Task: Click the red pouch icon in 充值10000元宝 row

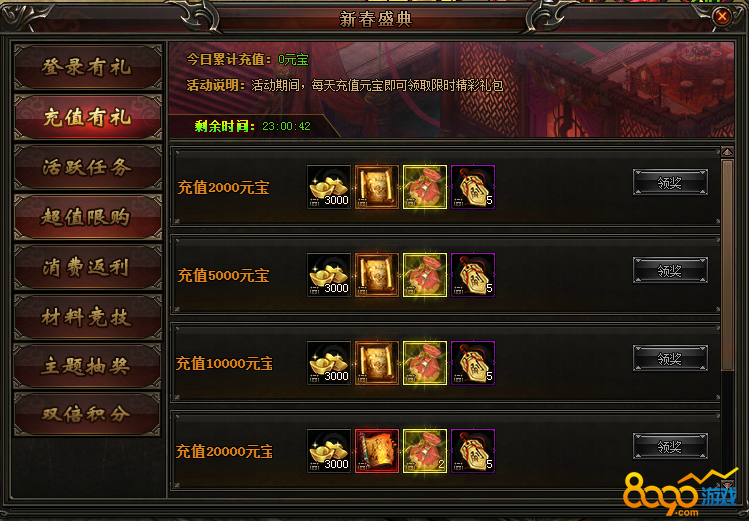Action: coord(425,362)
